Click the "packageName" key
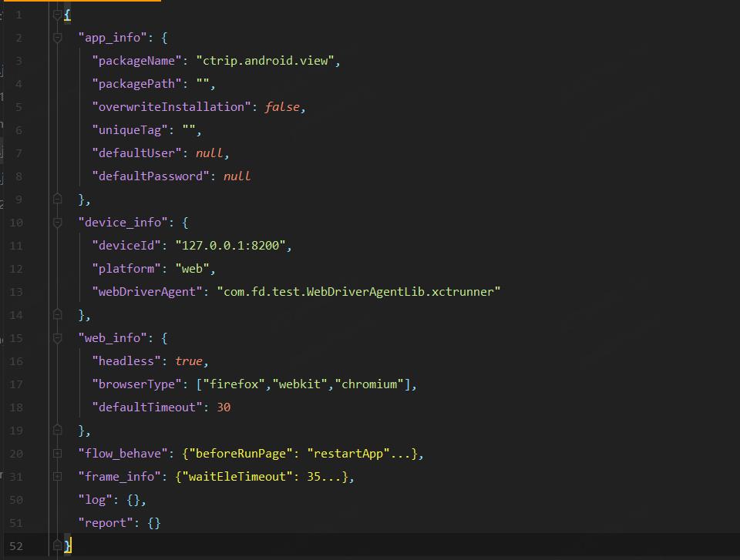 (x=137, y=61)
